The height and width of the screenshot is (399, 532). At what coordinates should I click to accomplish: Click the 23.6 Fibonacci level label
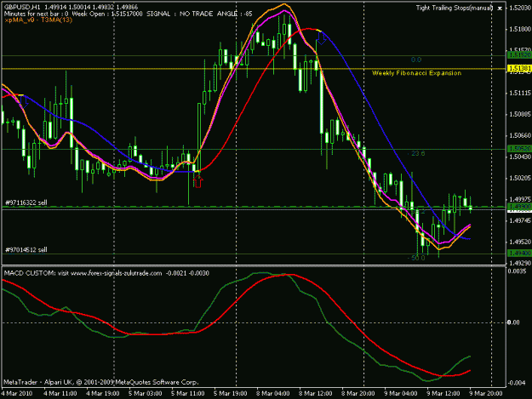coord(416,154)
